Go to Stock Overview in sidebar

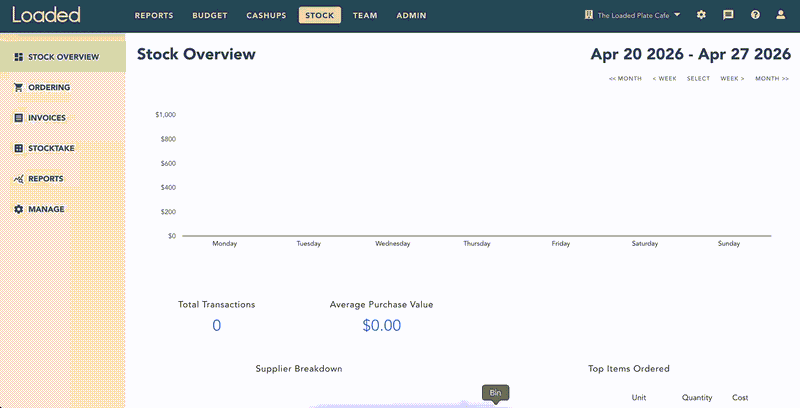(63, 57)
